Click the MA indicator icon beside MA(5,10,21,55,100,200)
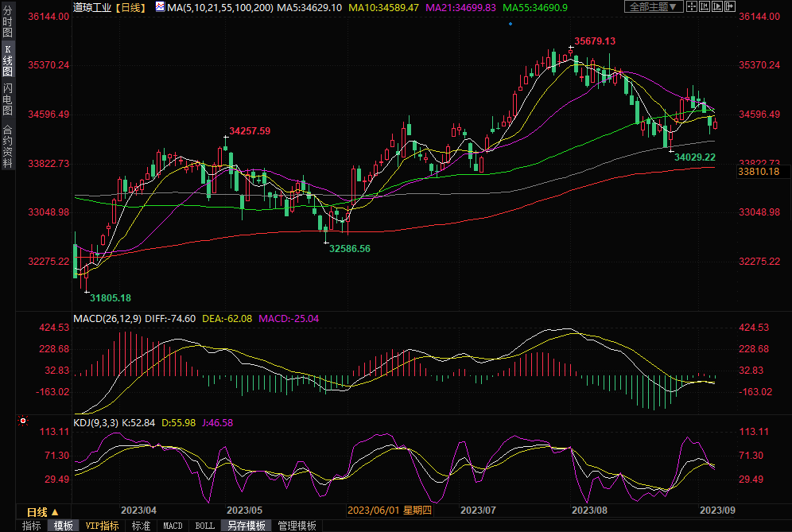 (160, 7)
